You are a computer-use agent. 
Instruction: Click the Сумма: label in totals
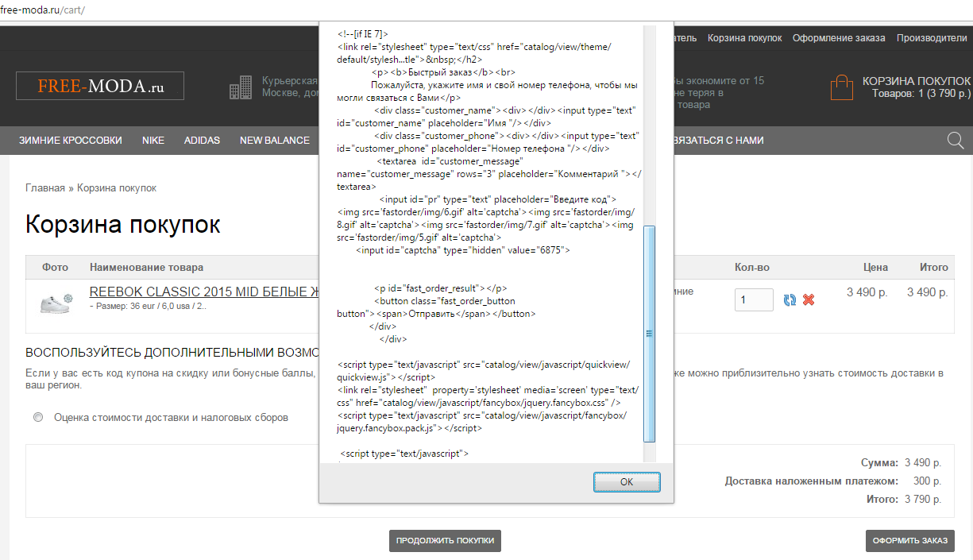pyautogui.click(x=880, y=463)
